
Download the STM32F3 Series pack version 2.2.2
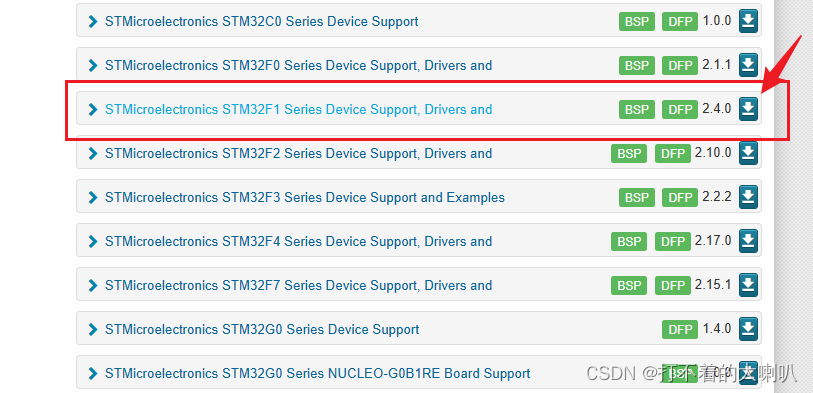[748, 197]
